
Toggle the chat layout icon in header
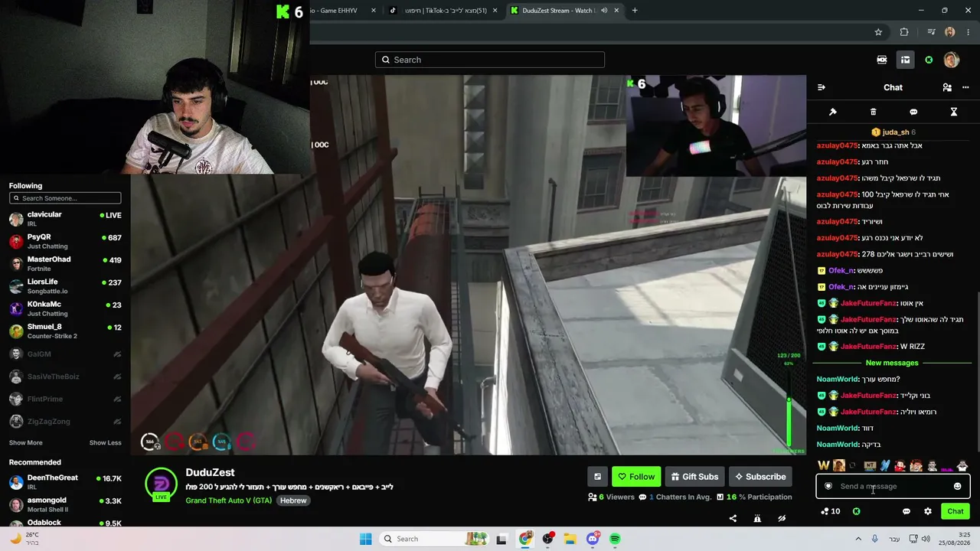pos(905,60)
